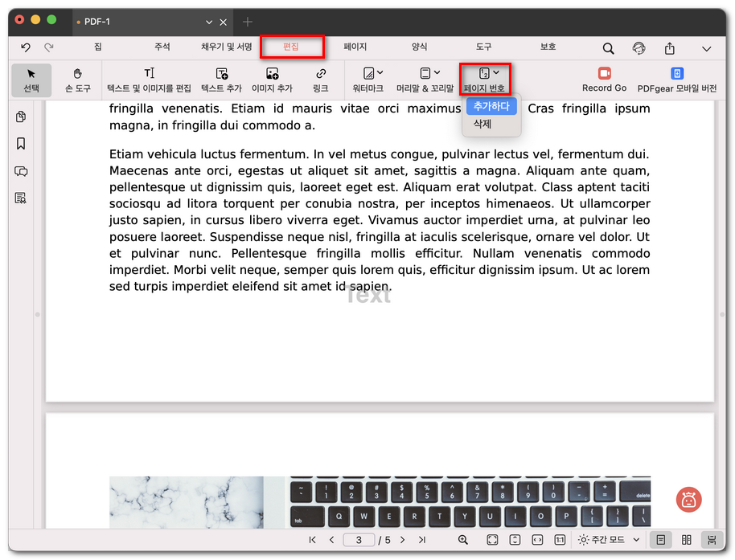The image size is (735, 560).
Task: Click the page number input field
Action: pyautogui.click(x=359, y=540)
